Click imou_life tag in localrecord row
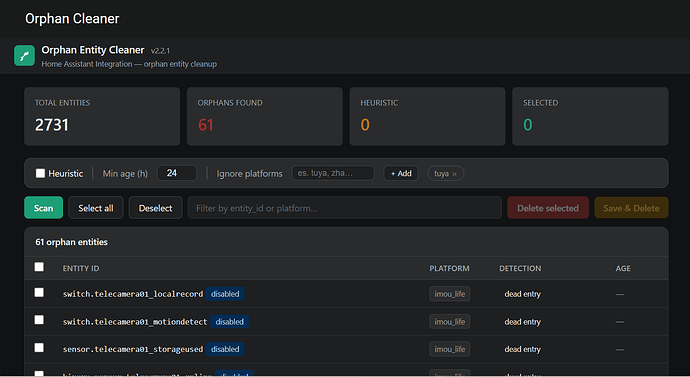 tap(450, 294)
